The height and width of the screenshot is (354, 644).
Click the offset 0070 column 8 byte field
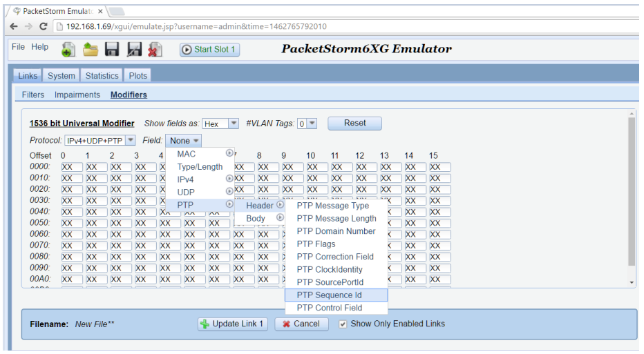[x=268, y=246]
